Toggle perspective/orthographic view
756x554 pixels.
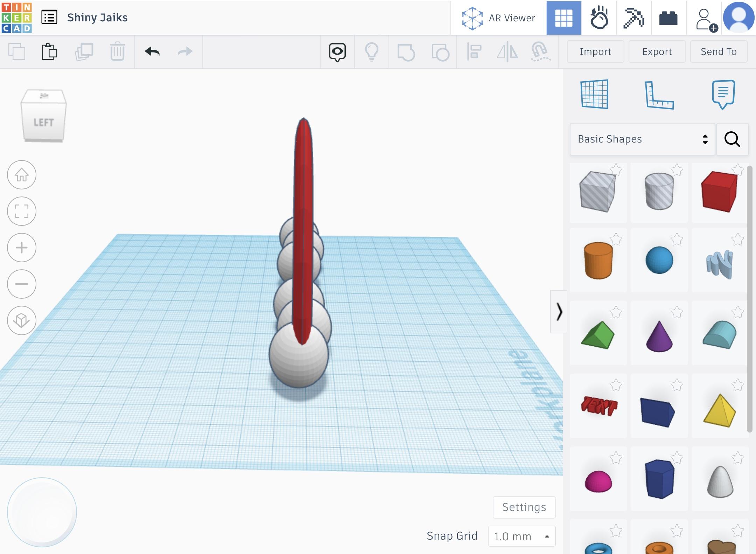pos(22,320)
